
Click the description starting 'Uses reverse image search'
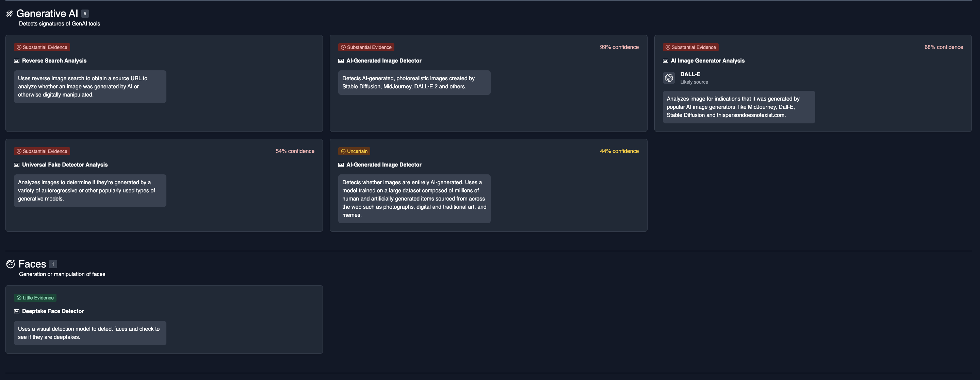point(90,87)
